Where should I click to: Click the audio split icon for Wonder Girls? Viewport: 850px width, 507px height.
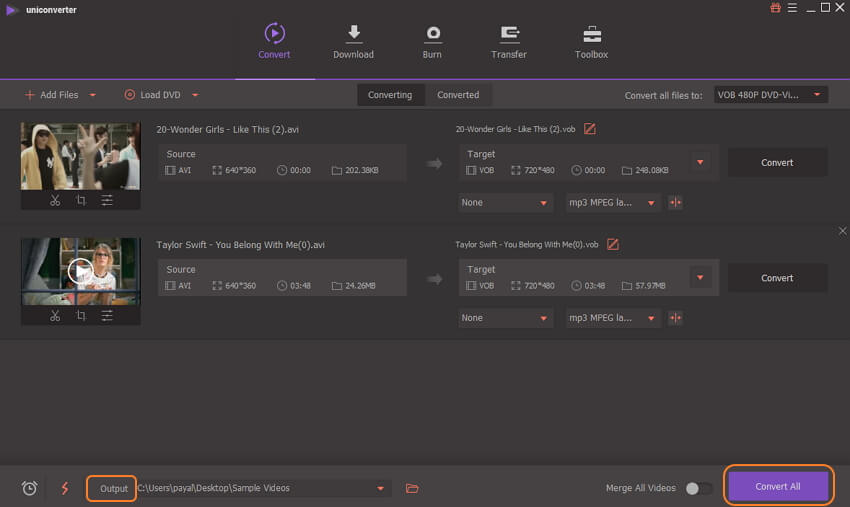(x=675, y=203)
